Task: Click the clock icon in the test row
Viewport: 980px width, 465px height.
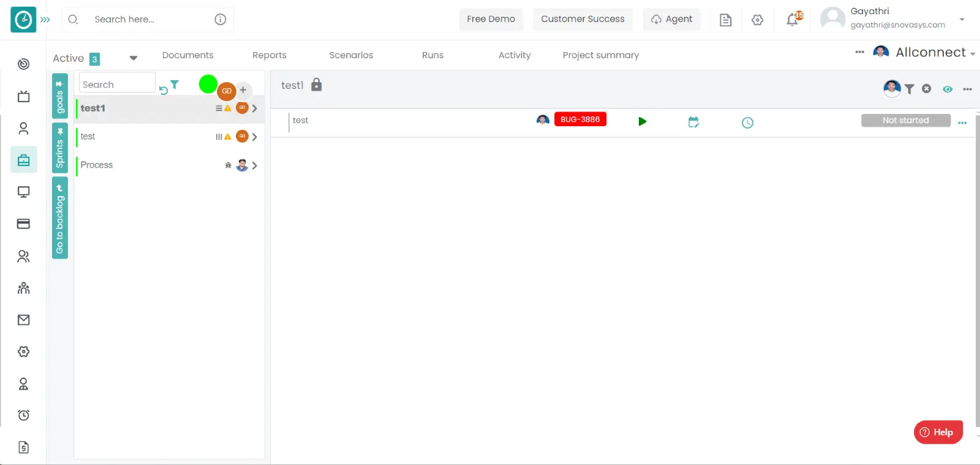Action: (747, 123)
